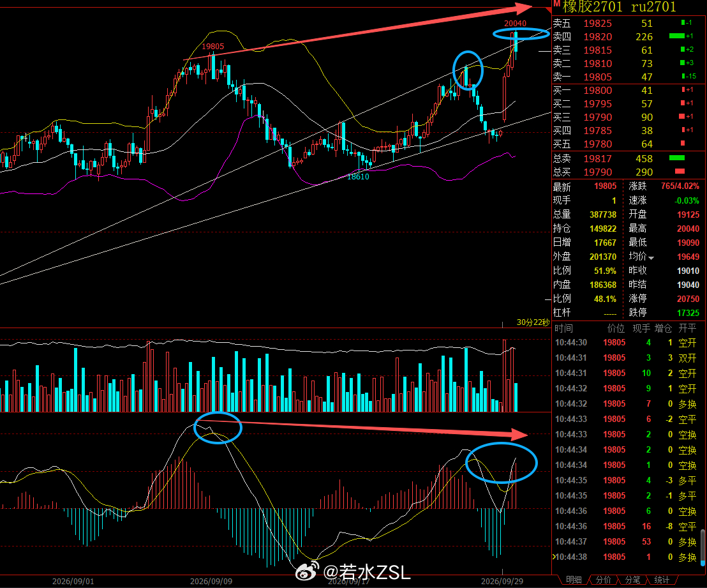The width and height of the screenshot is (707, 588).
Task: Select the 统计 tab
Action: pyautogui.click(x=662, y=580)
